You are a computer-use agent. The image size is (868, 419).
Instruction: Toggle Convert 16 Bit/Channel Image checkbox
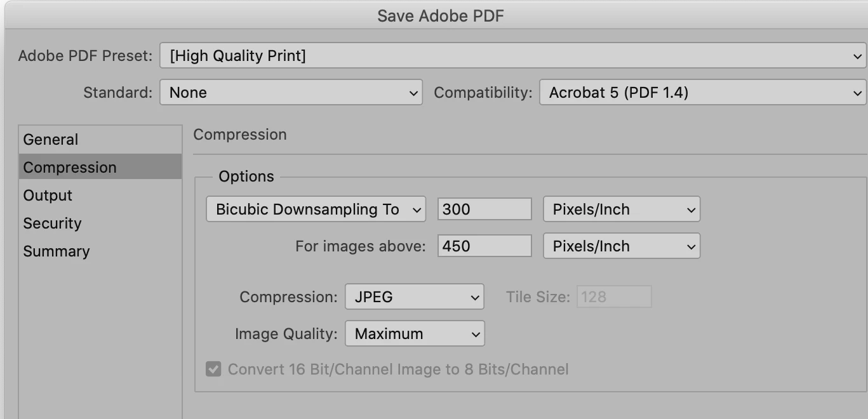pos(213,369)
